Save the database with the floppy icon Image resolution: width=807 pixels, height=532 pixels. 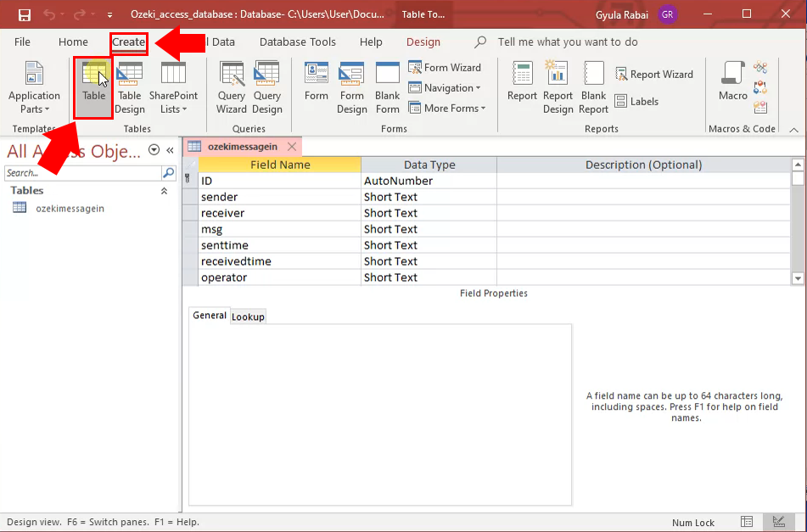click(x=24, y=14)
